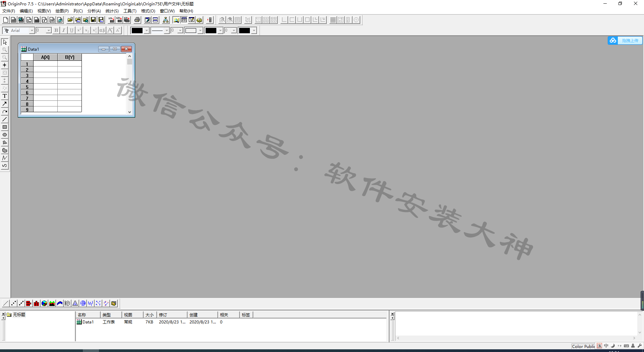This screenshot has height=352, width=644.
Task: Plot a pie chart from bottom toolbar
Action: click(x=44, y=303)
